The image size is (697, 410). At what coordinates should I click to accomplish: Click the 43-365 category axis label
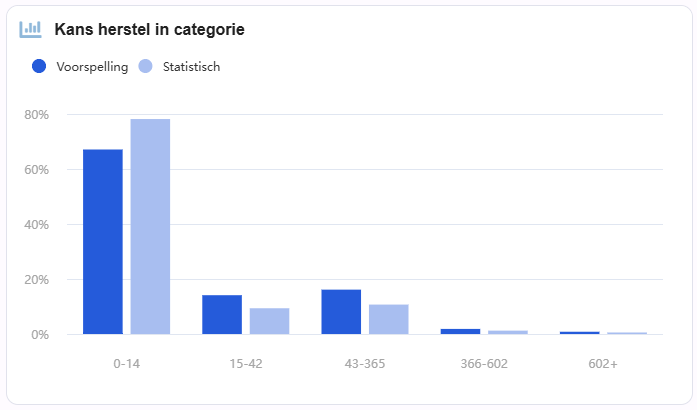pos(365,364)
